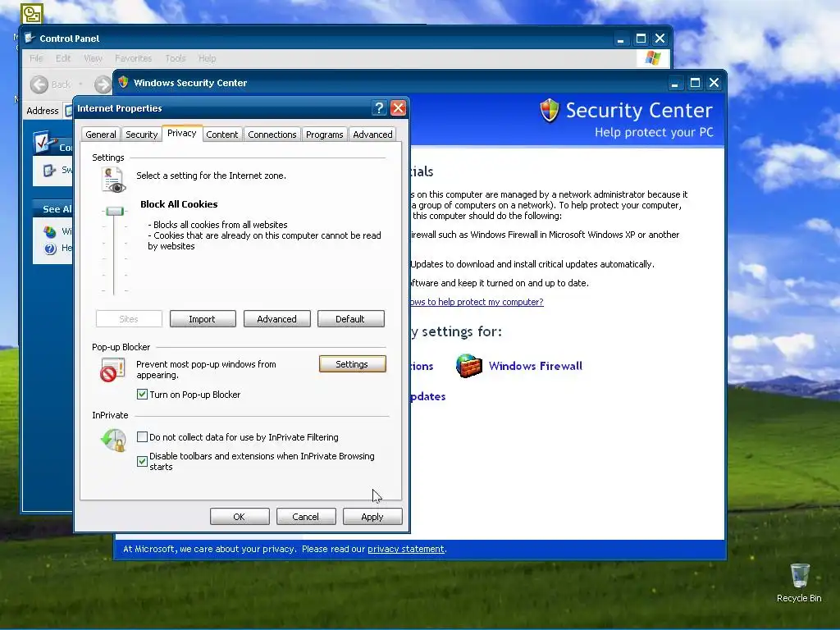Click the Import button
The image size is (840, 630).
tap(203, 319)
